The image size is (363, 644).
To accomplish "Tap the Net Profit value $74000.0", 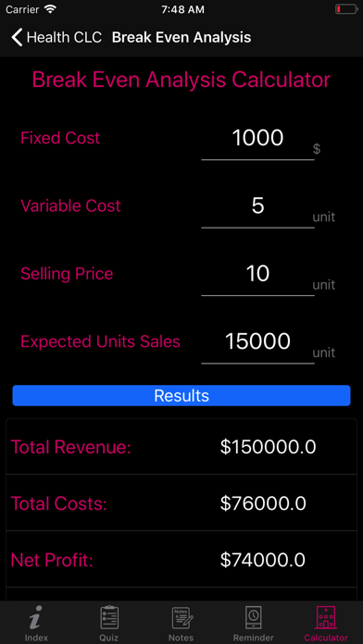I will point(263,560).
